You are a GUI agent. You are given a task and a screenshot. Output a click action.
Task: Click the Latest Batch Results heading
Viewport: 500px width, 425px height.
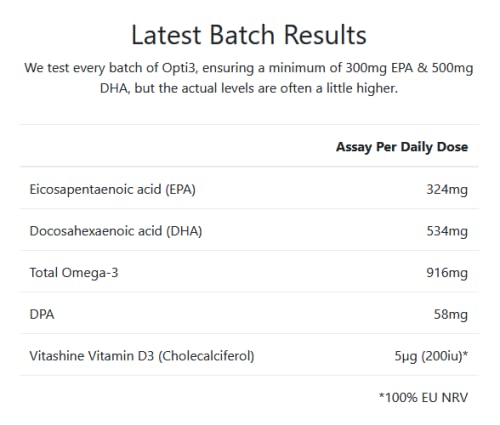tap(249, 35)
